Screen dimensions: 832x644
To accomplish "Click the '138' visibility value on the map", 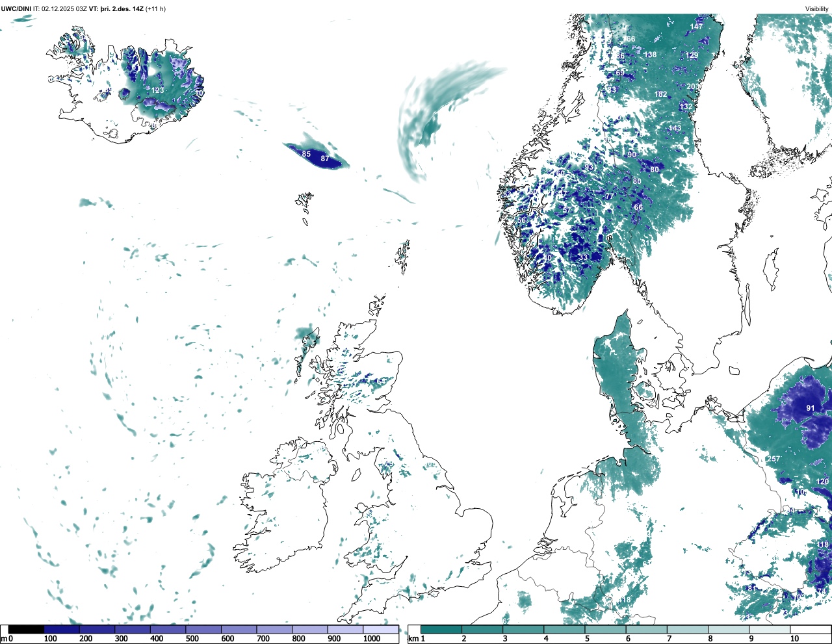I will (651, 55).
